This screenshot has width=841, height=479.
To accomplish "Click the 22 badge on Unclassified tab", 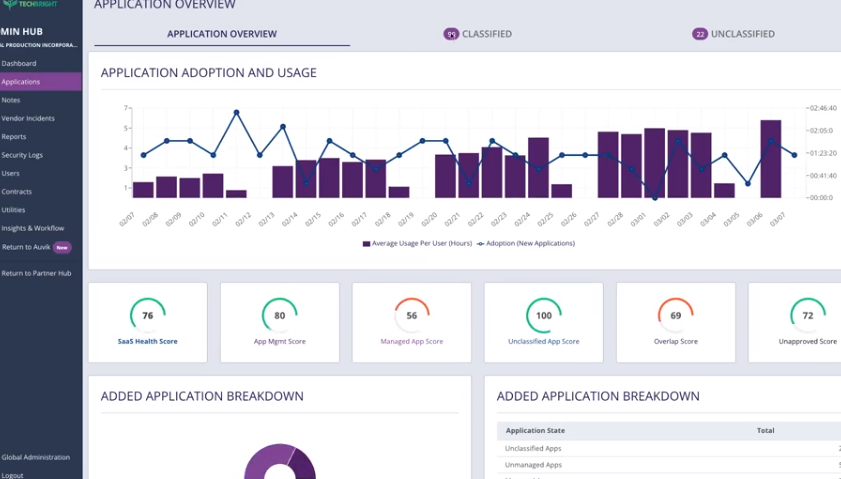I will tap(699, 34).
